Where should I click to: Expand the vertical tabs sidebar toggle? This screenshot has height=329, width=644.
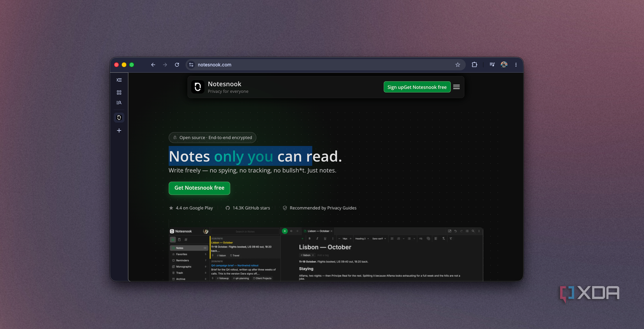(119, 80)
